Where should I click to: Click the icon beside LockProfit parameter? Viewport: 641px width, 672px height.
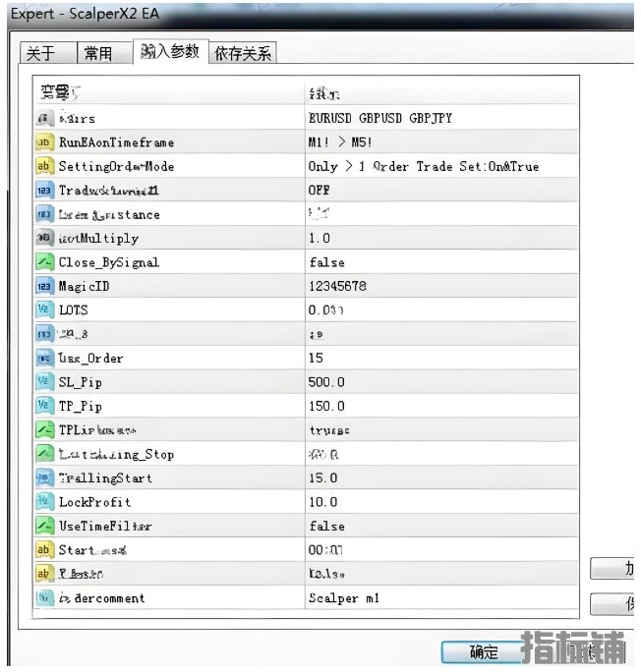click(44, 502)
